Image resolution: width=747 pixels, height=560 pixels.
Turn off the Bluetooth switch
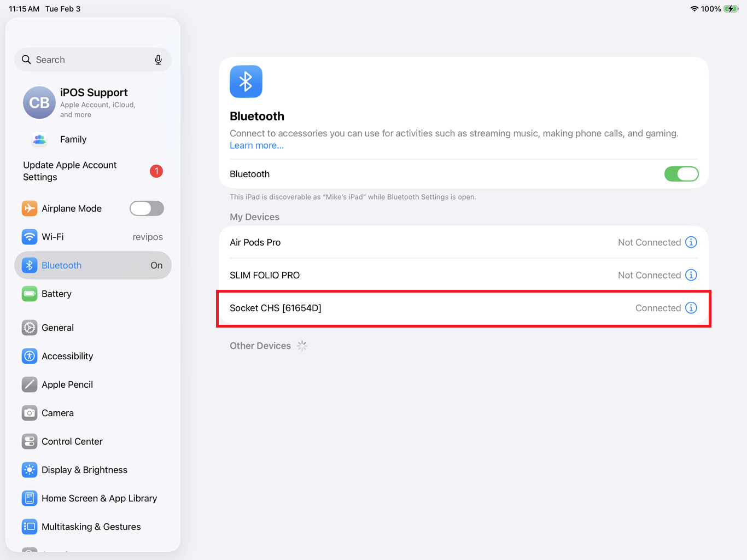(681, 174)
